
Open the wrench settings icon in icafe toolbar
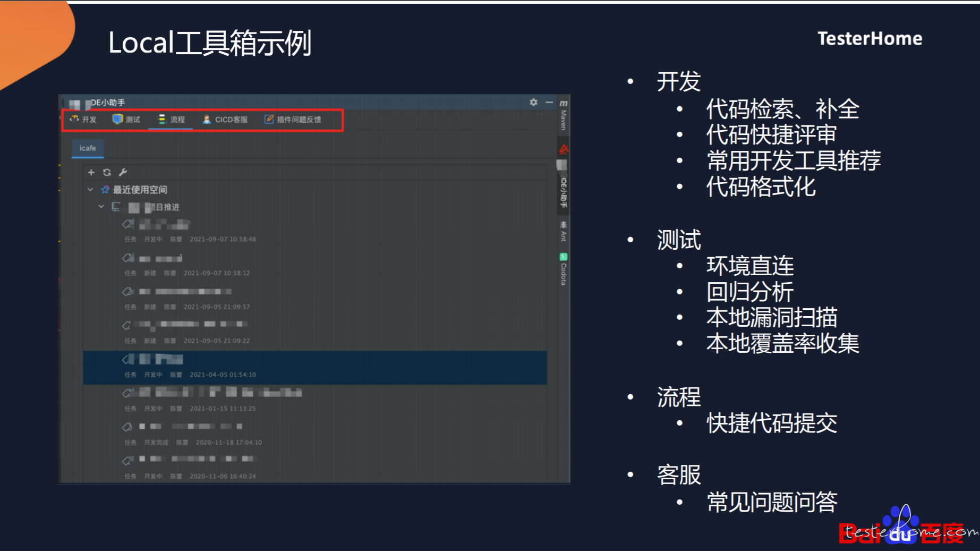pos(123,172)
